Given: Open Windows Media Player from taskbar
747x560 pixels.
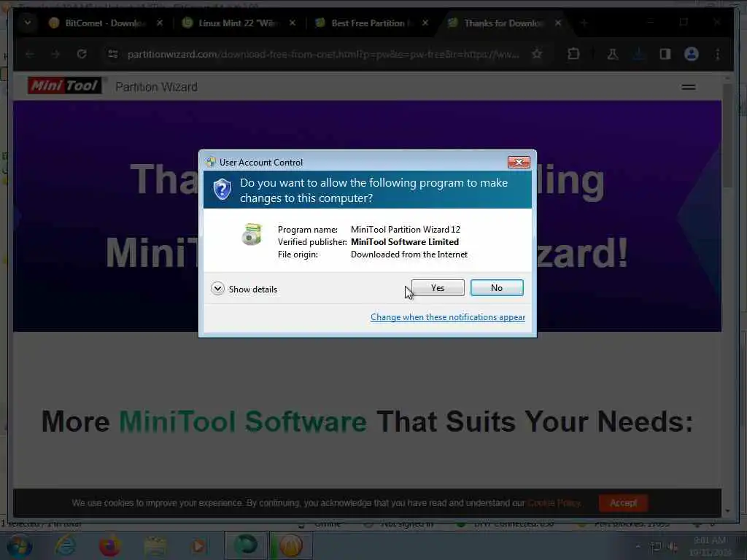Looking at the screenshot, I should 198,545.
